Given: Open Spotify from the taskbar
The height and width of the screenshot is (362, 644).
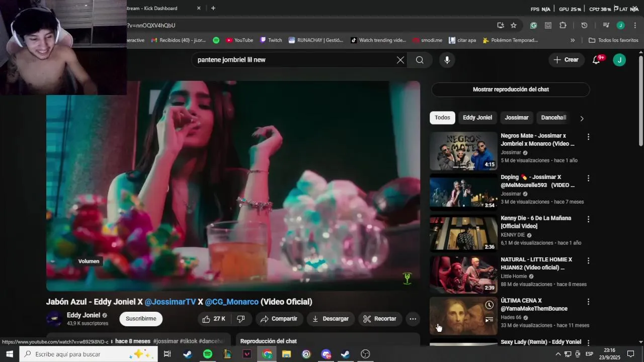Looking at the screenshot, I should 207,354.
